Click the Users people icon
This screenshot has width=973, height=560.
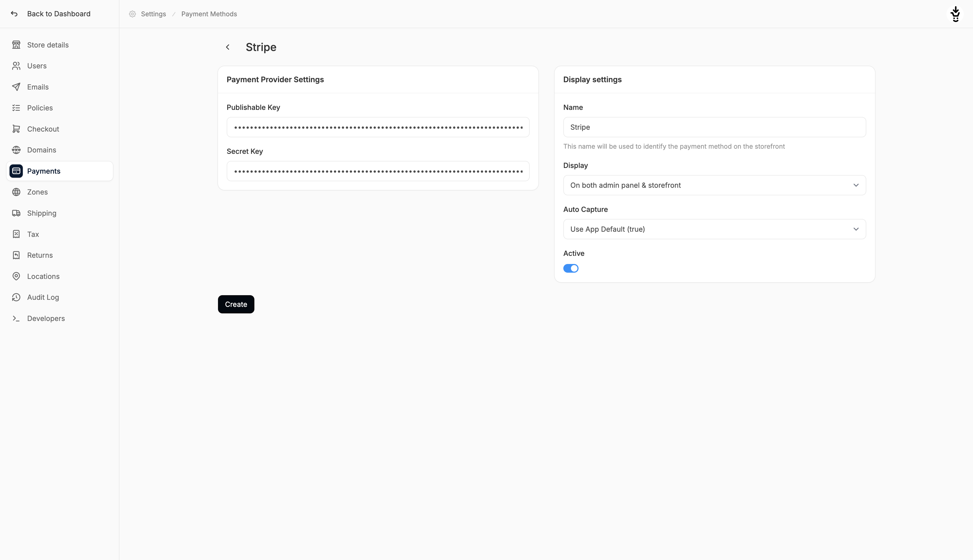pos(16,66)
